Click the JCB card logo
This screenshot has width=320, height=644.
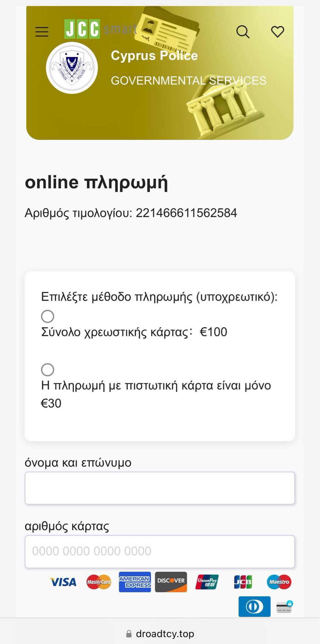point(243,582)
